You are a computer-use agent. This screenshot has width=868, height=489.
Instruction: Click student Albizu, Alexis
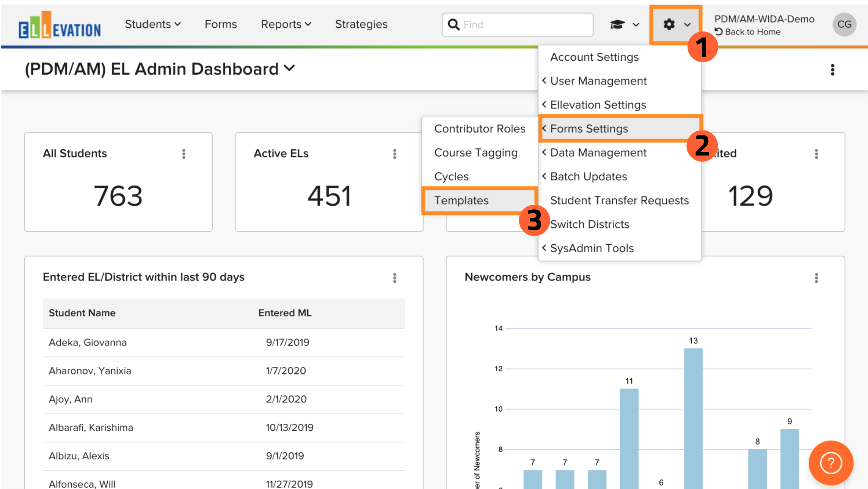click(x=79, y=456)
